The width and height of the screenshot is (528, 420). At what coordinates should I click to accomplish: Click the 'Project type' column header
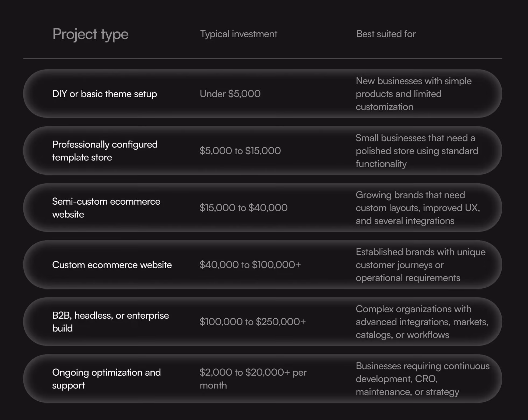pyautogui.click(x=90, y=34)
